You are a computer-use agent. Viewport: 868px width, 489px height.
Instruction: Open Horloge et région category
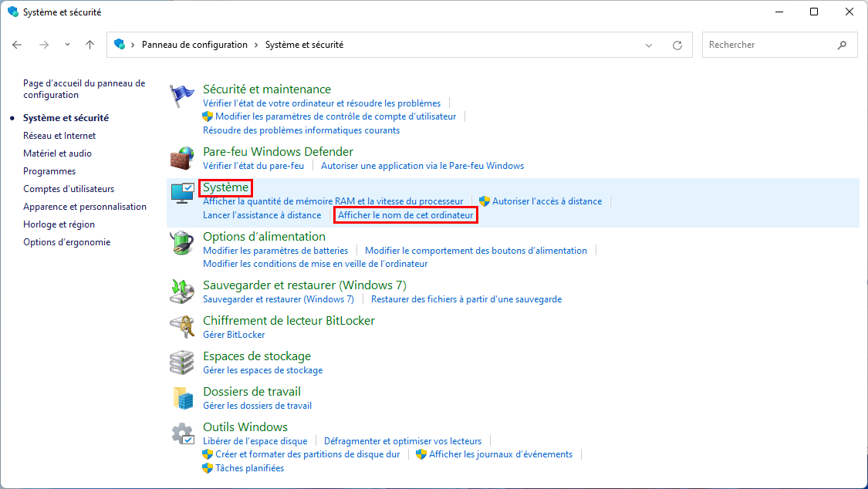(59, 224)
